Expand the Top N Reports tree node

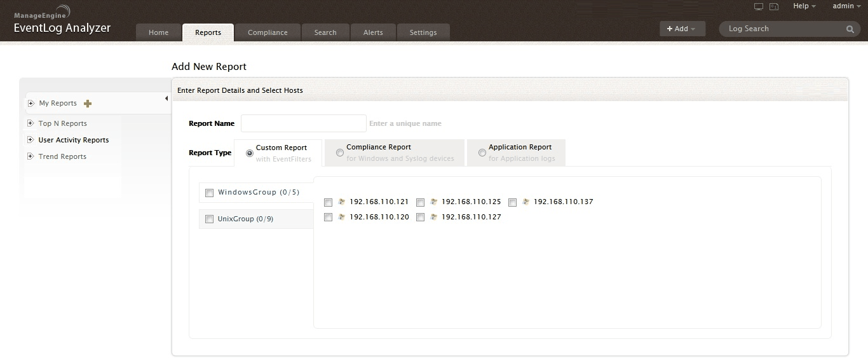coord(30,123)
